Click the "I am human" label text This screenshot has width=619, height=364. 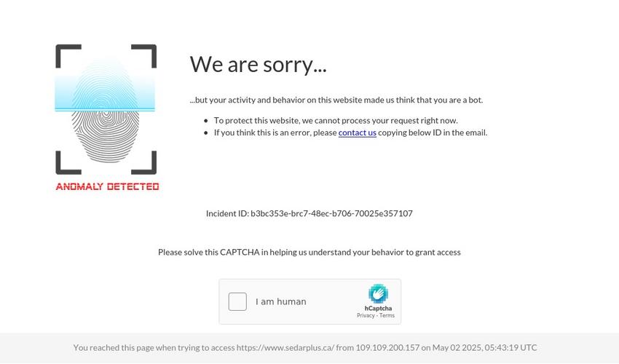coord(281,301)
